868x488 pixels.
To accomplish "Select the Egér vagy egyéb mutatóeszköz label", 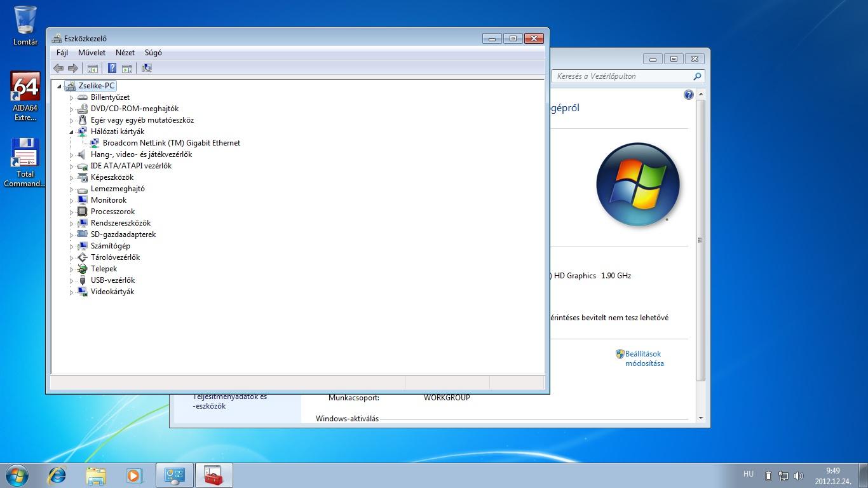I will (142, 120).
